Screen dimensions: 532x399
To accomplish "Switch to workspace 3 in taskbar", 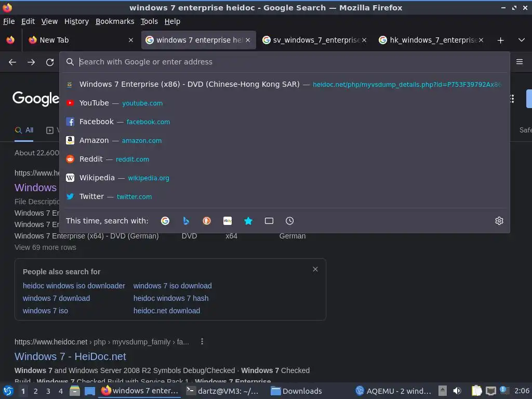I will coord(48,391).
